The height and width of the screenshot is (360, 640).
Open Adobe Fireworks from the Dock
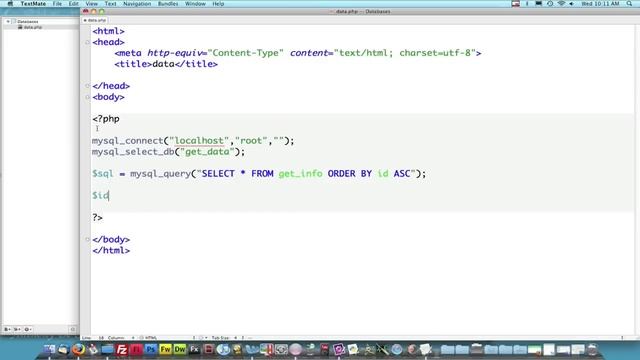pyautogui.click(x=165, y=350)
